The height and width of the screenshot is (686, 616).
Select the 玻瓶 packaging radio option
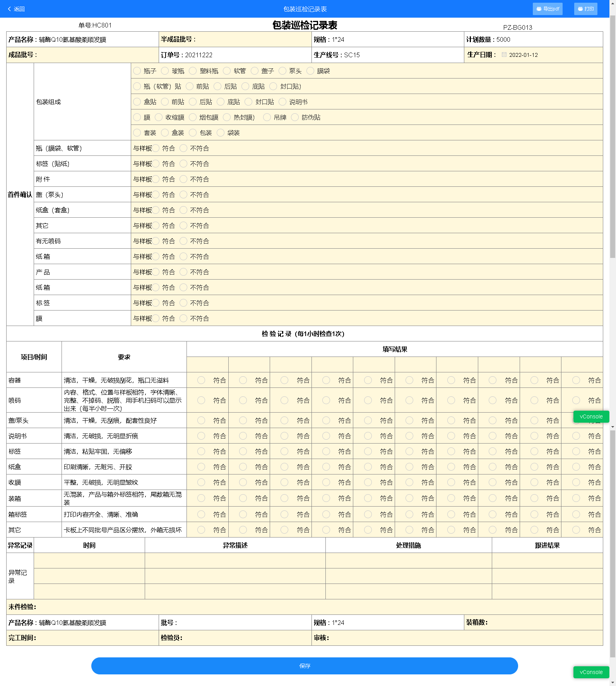pos(165,71)
